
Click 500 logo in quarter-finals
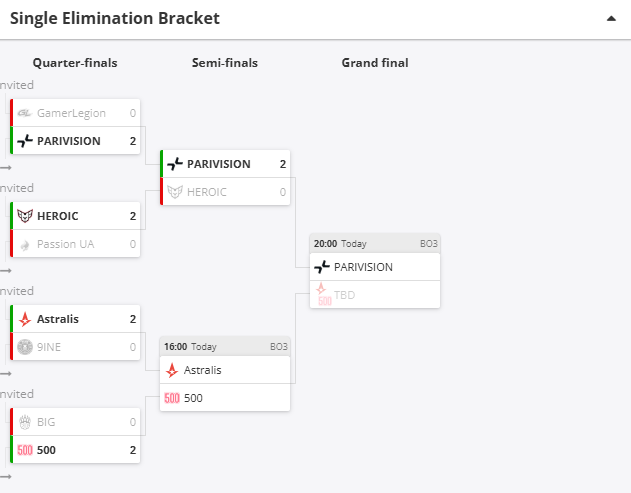pyautogui.click(x=25, y=450)
